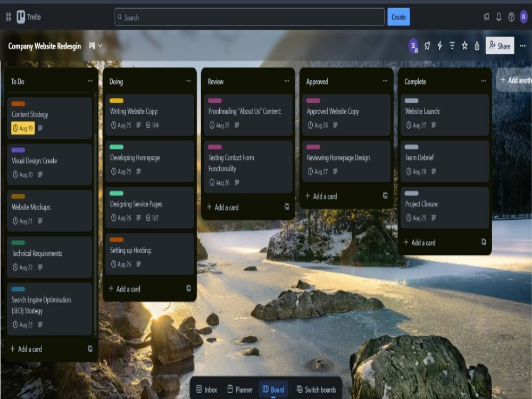Click the description icon on Team Debrief card

[434, 171]
